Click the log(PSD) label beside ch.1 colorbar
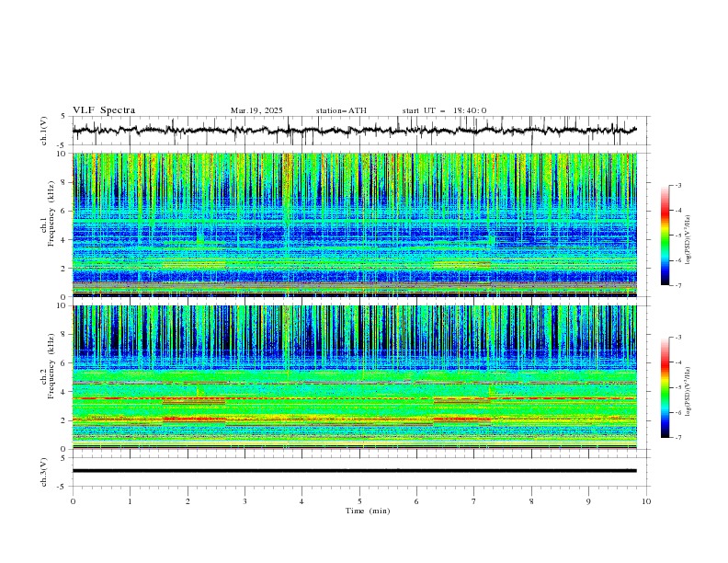 (x=688, y=240)
